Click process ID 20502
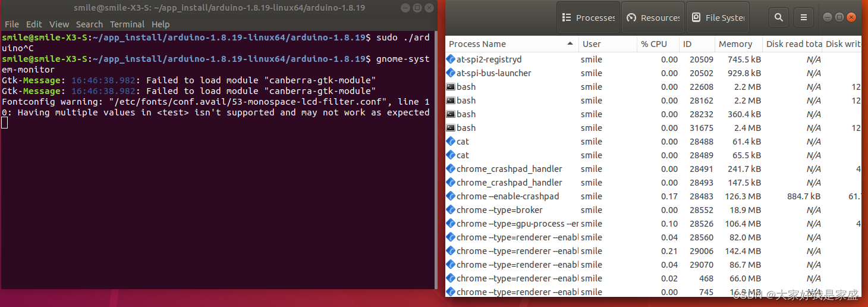This screenshot has height=307, width=868. point(702,73)
